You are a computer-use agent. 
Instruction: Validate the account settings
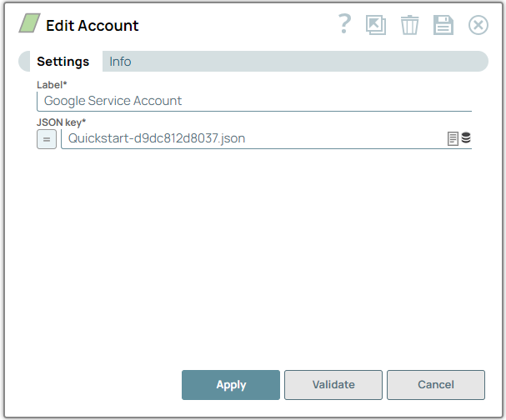point(333,385)
